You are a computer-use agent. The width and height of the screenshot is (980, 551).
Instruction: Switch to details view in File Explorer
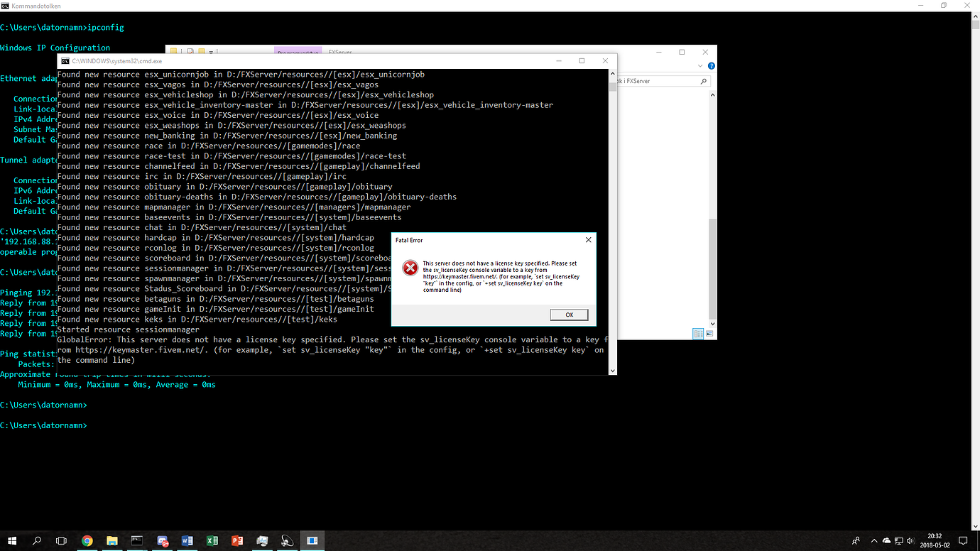pyautogui.click(x=698, y=332)
